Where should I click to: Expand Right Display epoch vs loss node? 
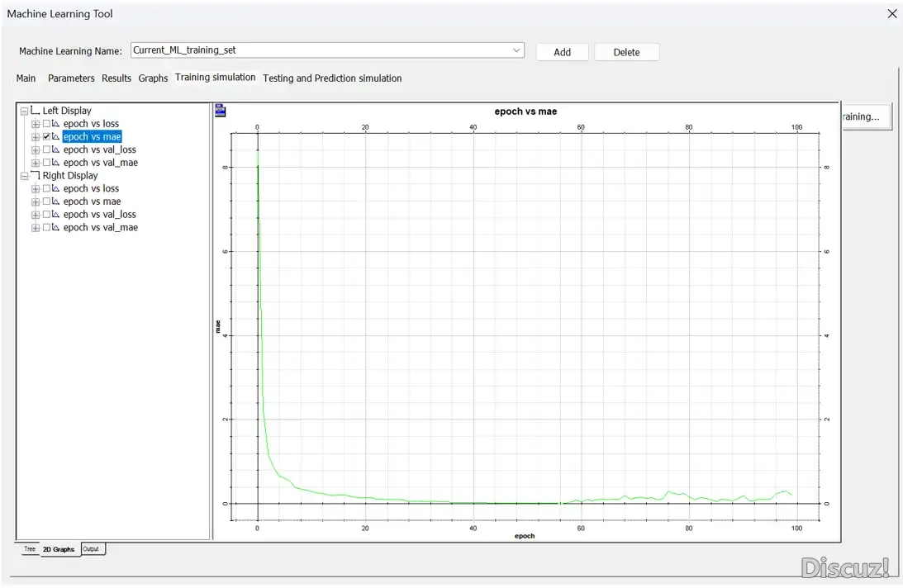(36, 189)
